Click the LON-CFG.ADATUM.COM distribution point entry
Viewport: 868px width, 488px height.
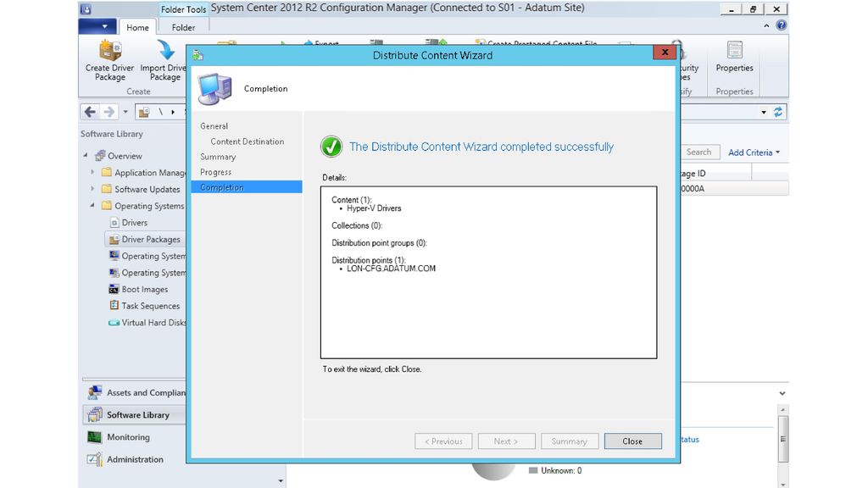391,269
